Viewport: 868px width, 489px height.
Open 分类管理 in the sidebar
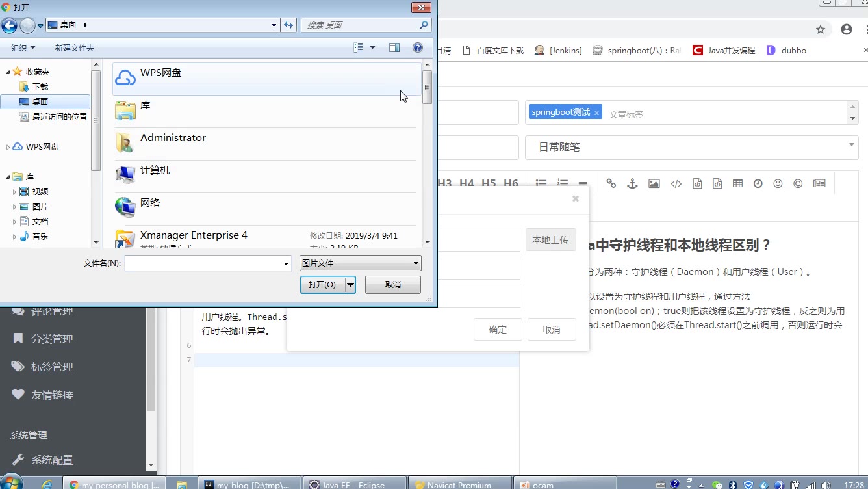pyautogui.click(x=52, y=339)
